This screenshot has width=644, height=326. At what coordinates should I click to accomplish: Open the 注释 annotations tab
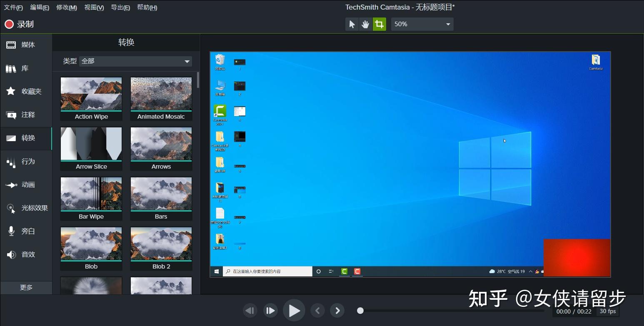click(x=26, y=115)
